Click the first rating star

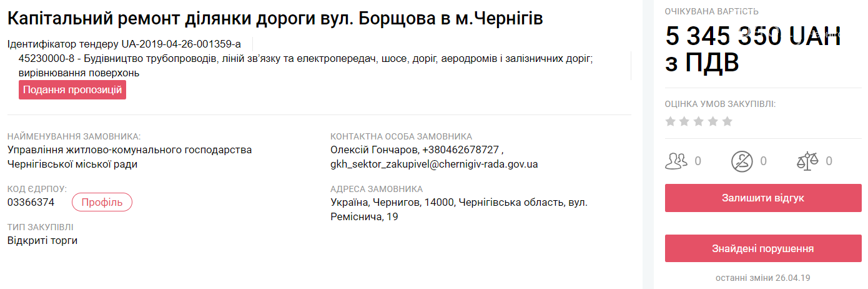coord(671,121)
